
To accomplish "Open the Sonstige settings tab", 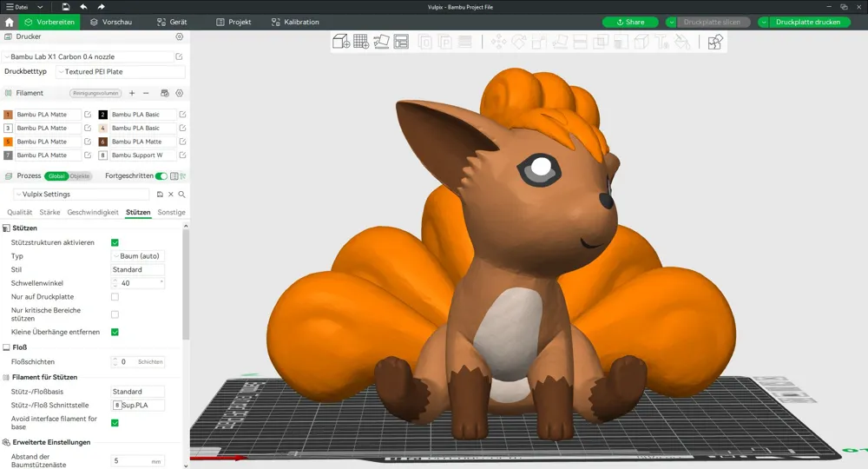I will 171,212.
